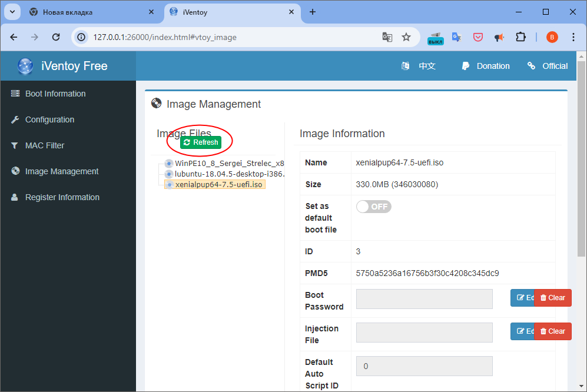
Task: Click the Boot Password field
Action: [424, 299]
